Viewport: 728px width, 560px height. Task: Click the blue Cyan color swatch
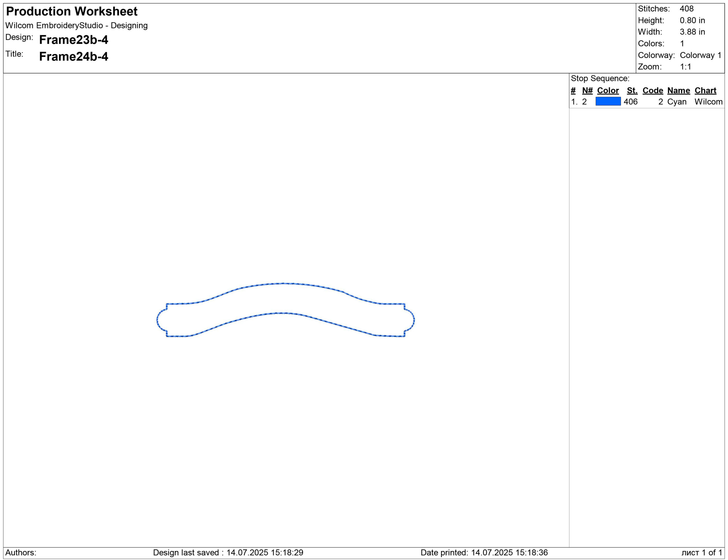[x=608, y=101]
